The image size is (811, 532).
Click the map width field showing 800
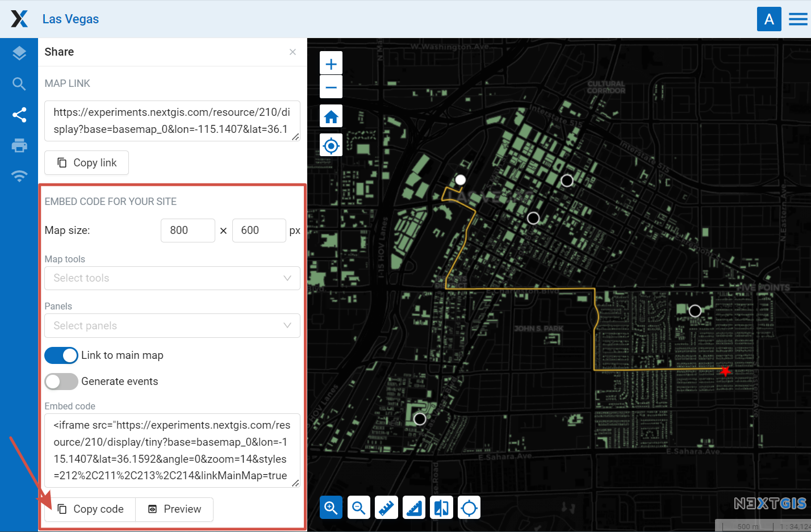coord(187,231)
